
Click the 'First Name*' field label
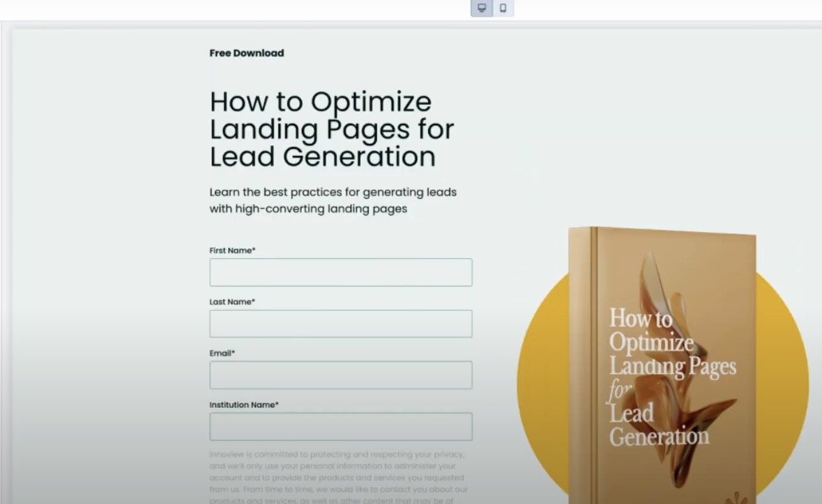click(x=233, y=250)
